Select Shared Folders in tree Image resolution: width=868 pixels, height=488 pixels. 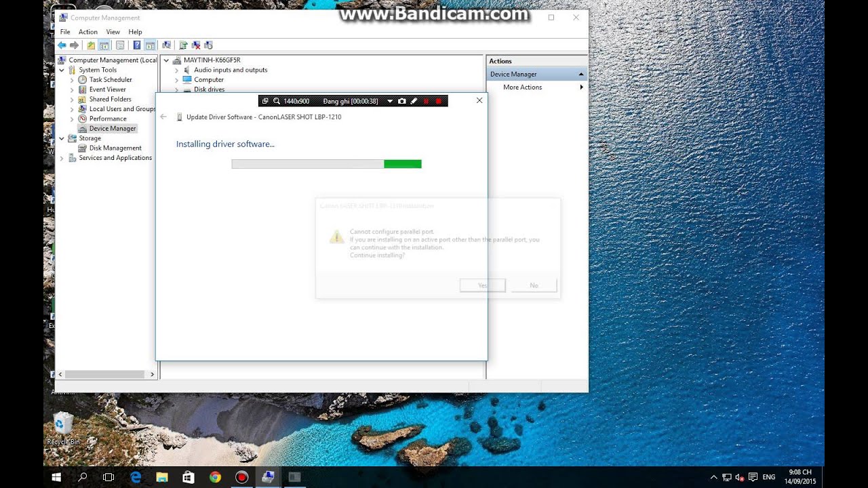pyautogui.click(x=111, y=99)
